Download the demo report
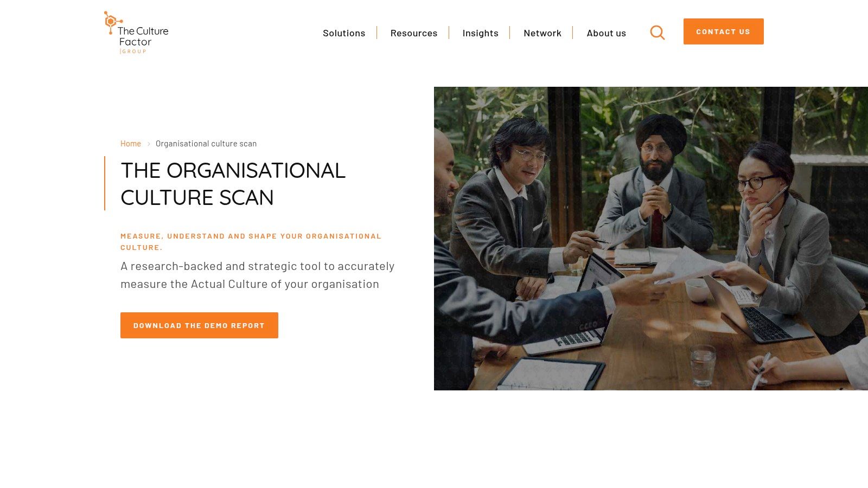Screen dimensions: 868x488 [199, 325]
